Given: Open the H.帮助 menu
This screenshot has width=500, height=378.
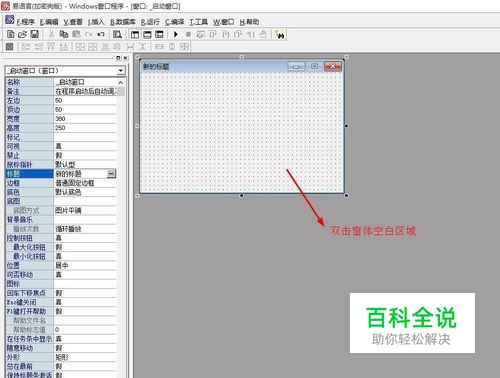Looking at the screenshot, I should point(249,22).
